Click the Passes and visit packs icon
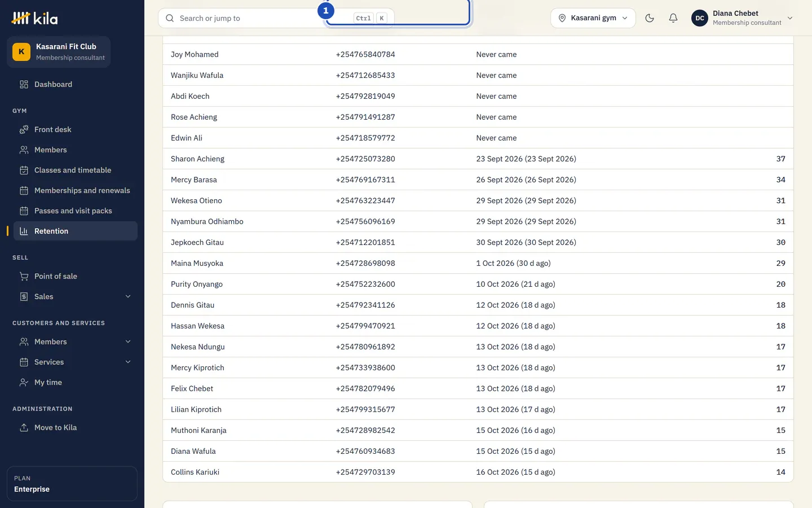 click(24, 211)
